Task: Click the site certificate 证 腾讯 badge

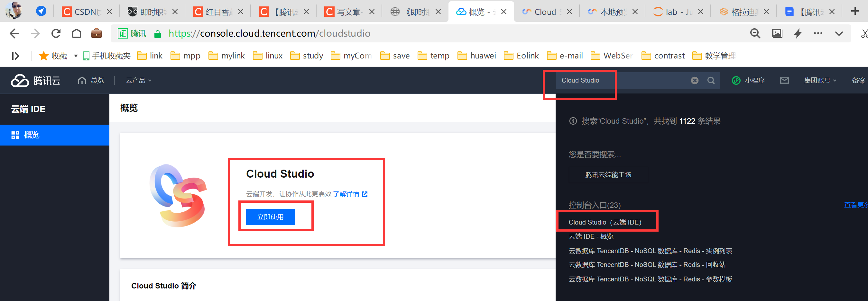Action: (132, 33)
